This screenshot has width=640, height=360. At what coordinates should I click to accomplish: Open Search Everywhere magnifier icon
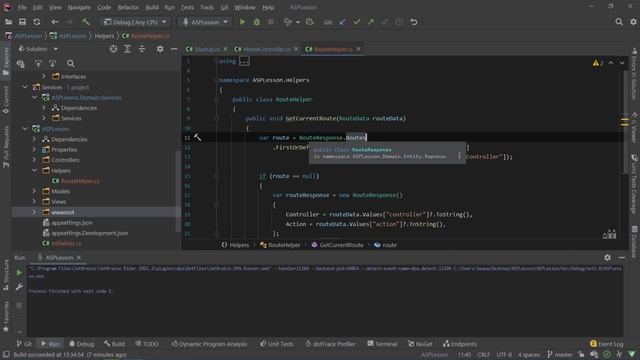tap(619, 22)
